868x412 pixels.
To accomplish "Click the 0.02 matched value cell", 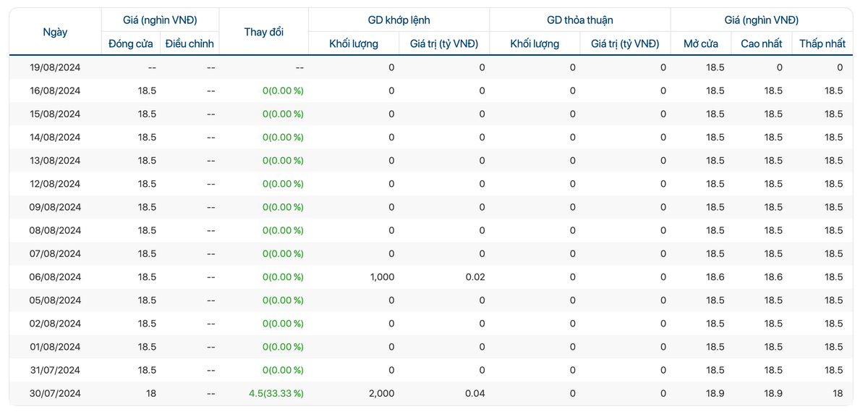I will 475,277.
